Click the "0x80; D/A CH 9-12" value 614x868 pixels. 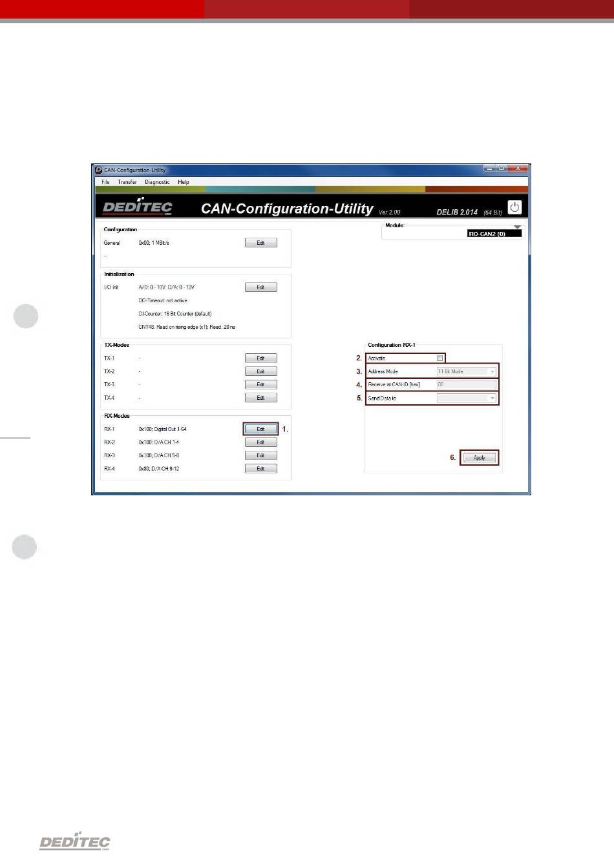coord(159,469)
